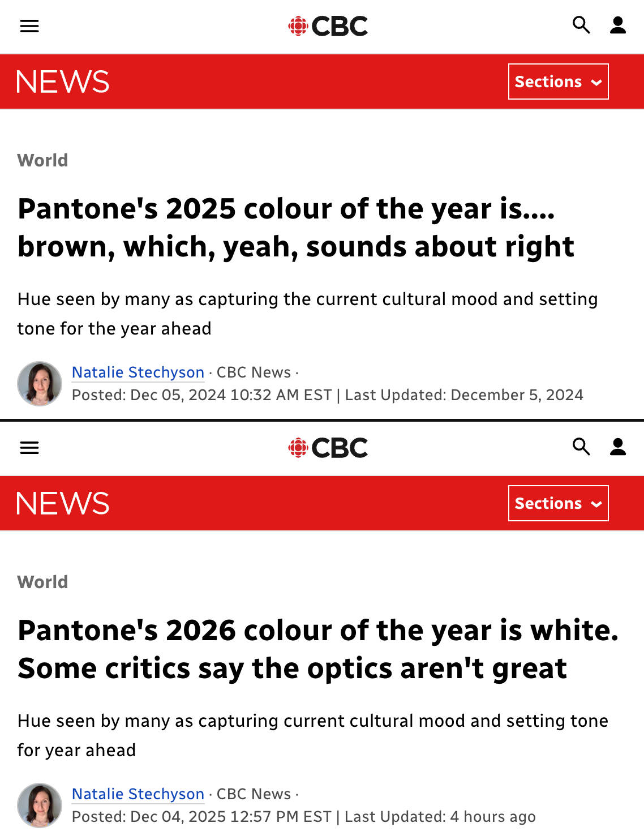Open the hamburger menu in lower header
The width and height of the screenshot is (644, 840).
(29, 448)
